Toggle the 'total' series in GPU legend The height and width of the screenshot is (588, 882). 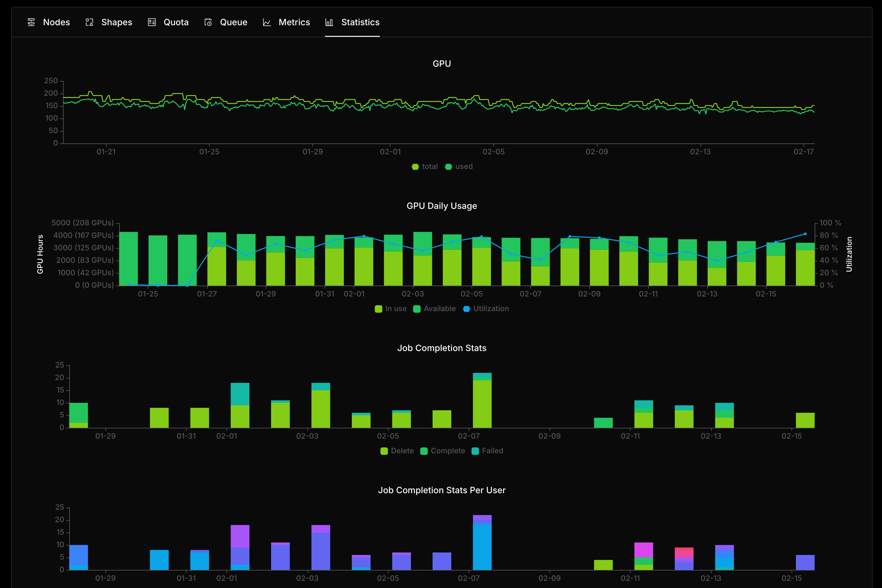point(425,167)
